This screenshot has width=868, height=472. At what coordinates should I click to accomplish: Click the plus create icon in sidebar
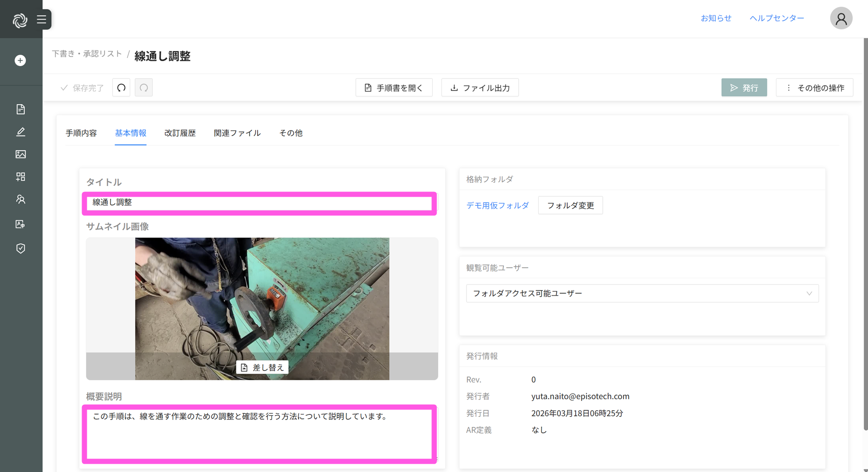(x=20, y=60)
